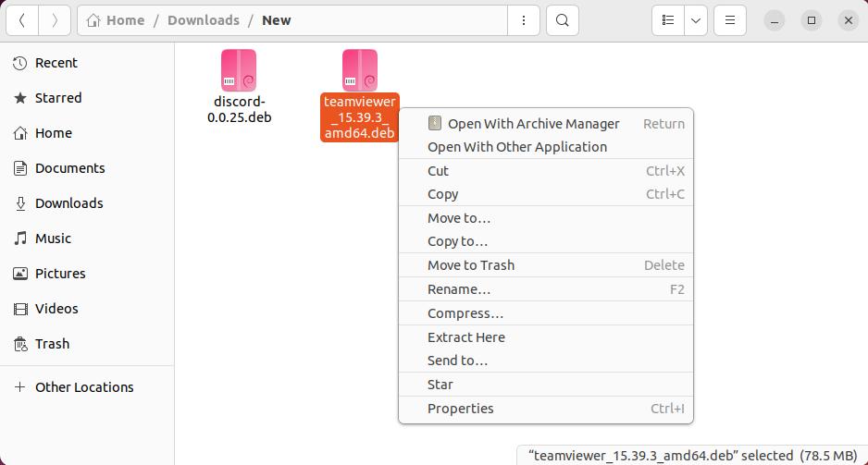Click Downloads in the path bar
The image size is (868, 465).
pyautogui.click(x=204, y=20)
